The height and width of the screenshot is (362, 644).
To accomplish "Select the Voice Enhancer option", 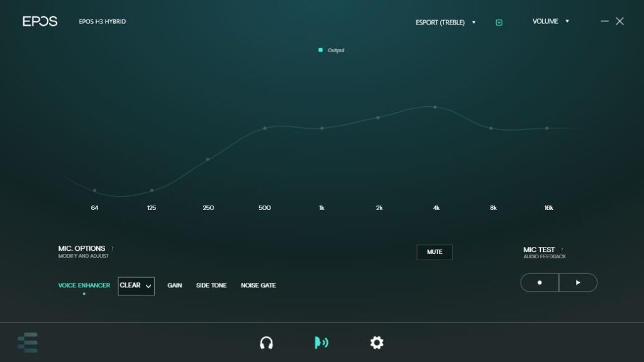I will 84,285.
